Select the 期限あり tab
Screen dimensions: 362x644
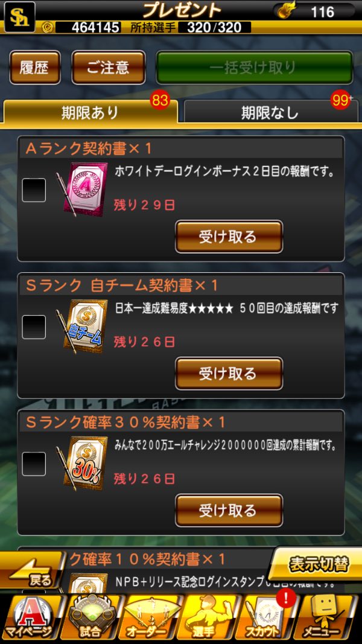coord(91,111)
